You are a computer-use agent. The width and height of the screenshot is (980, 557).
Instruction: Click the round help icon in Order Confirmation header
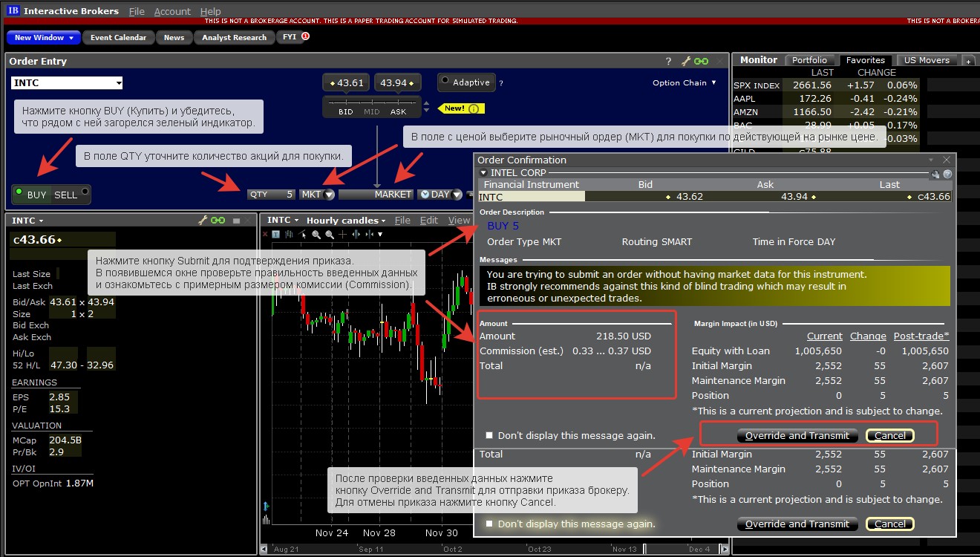947,174
